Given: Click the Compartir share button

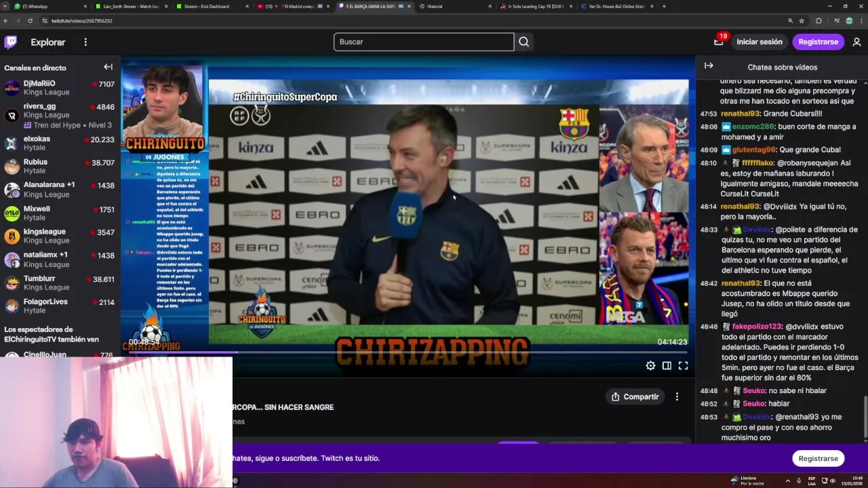Looking at the screenshot, I should coord(635,396).
